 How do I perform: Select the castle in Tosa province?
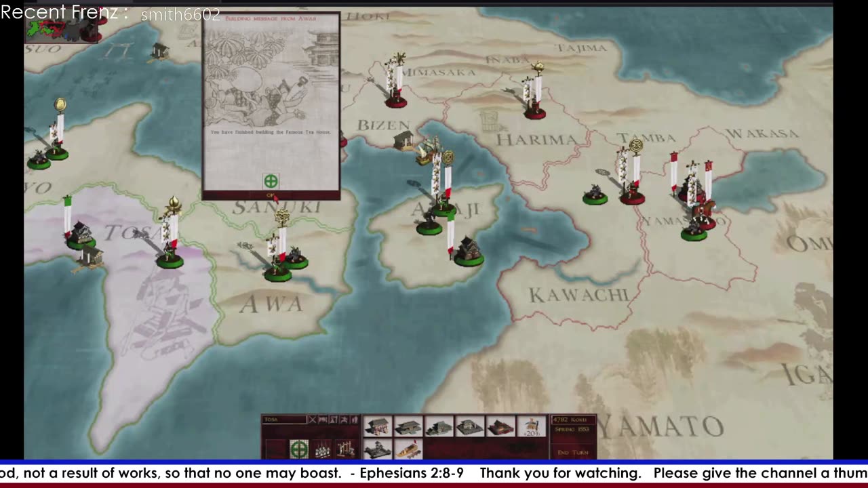point(81,234)
